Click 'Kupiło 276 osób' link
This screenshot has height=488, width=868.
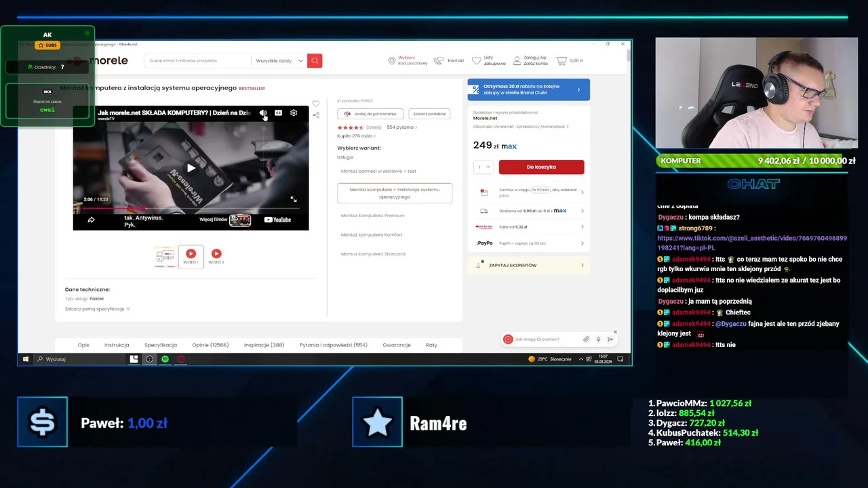(356, 136)
